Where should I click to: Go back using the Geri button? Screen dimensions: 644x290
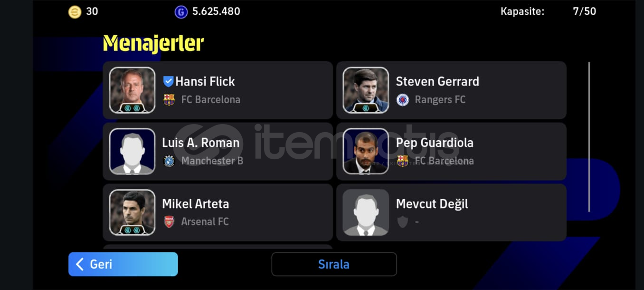[123, 264]
